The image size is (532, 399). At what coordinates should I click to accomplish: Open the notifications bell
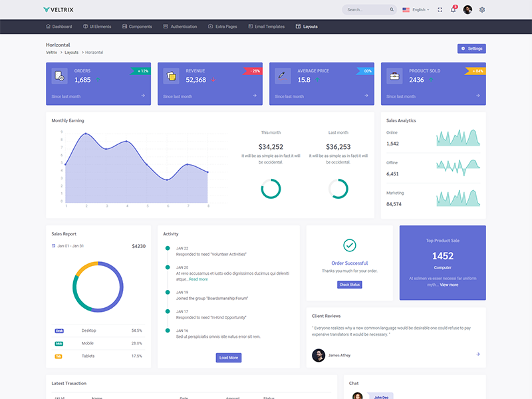click(x=453, y=10)
